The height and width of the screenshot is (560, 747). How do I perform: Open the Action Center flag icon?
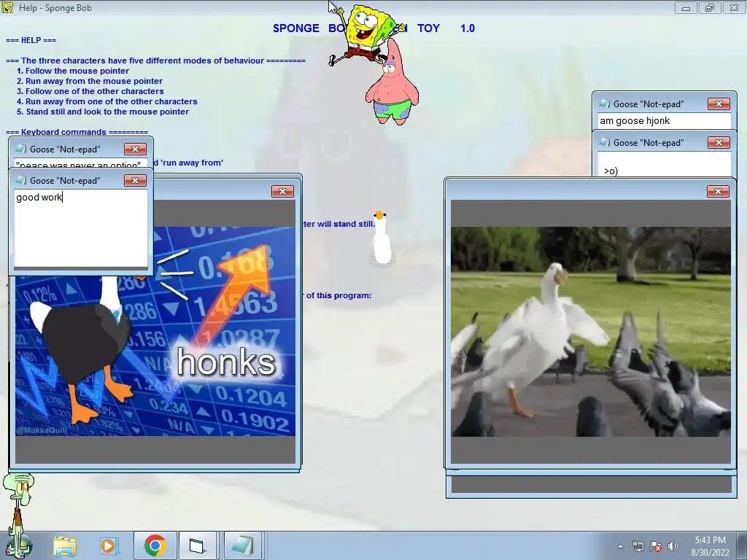(656, 546)
